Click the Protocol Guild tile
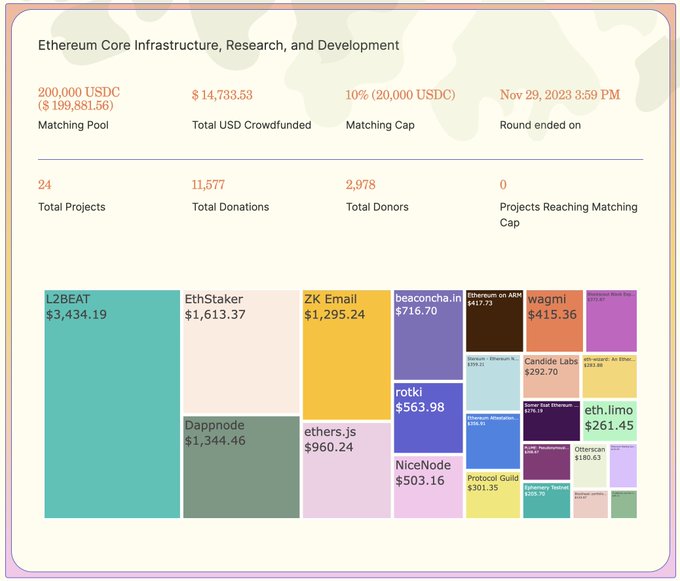Image resolution: width=680 pixels, height=581 pixels. click(x=493, y=495)
